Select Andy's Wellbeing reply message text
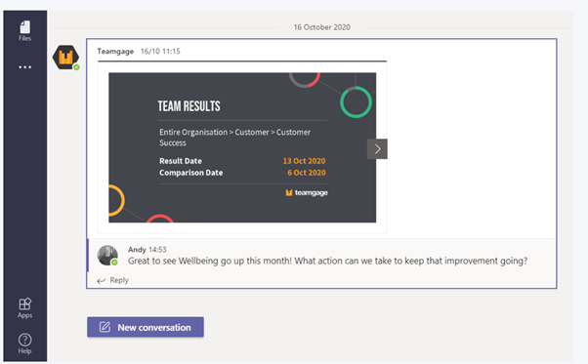 click(x=328, y=261)
